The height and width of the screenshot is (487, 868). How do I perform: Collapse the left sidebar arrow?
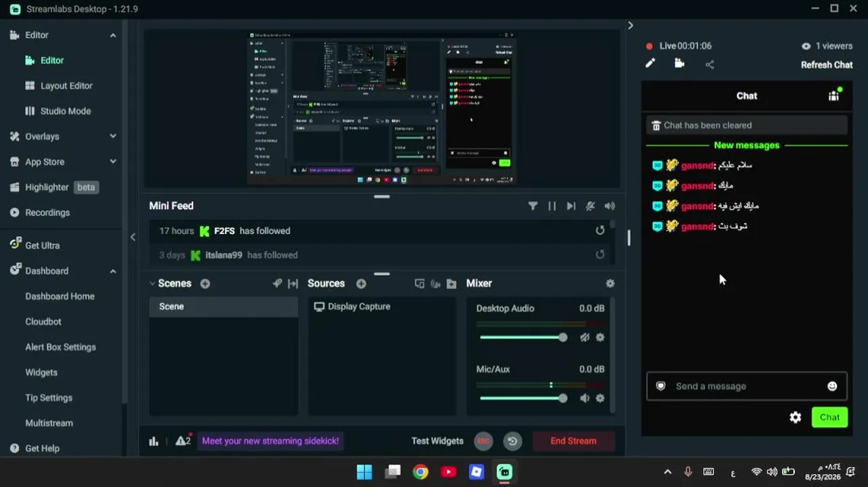132,237
